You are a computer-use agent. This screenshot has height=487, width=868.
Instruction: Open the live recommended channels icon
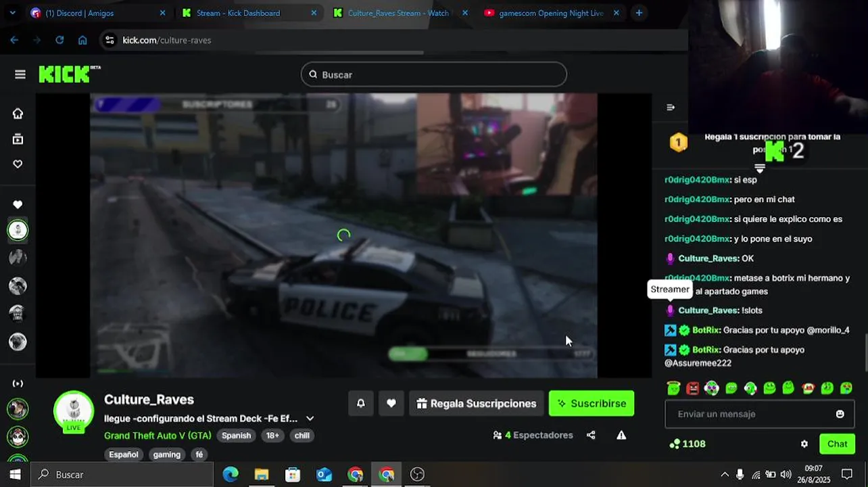tap(18, 384)
